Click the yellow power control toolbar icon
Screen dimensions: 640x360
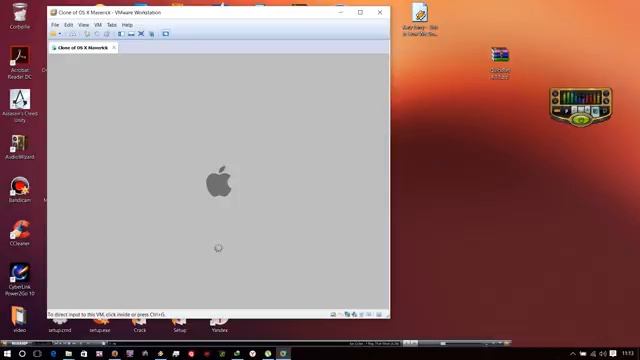tap(53, 34)
